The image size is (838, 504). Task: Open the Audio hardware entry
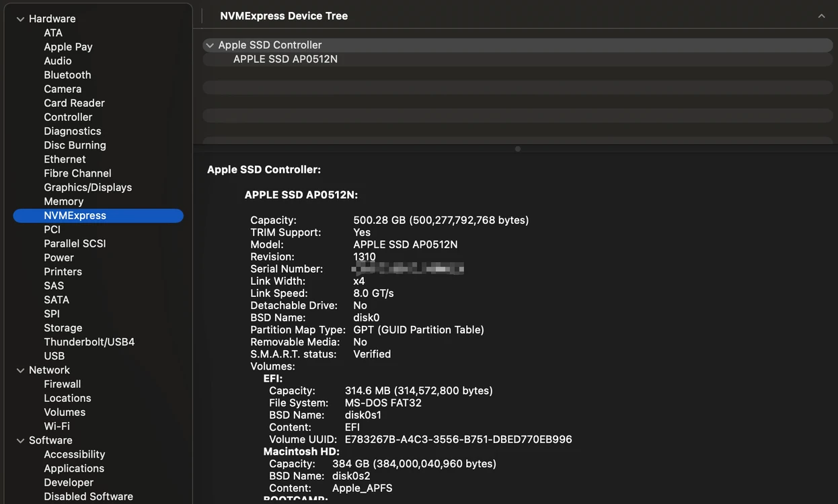click(58, 61)
